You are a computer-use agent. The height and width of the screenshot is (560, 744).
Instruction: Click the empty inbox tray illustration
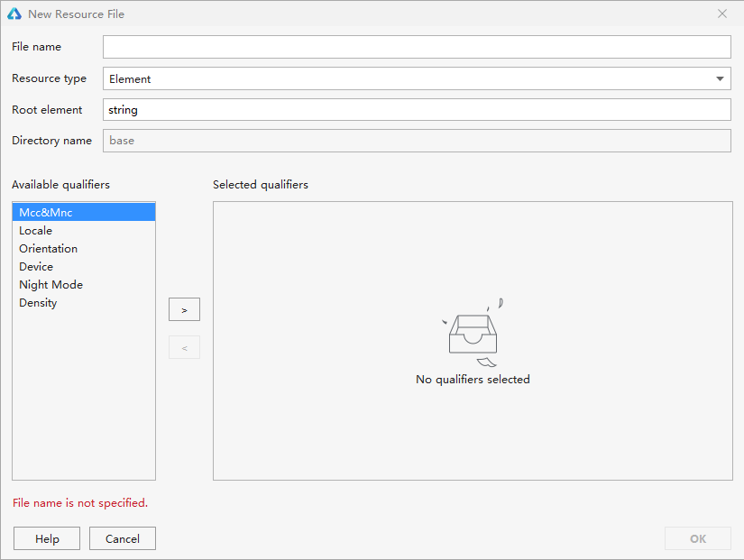tap(473, 334)
